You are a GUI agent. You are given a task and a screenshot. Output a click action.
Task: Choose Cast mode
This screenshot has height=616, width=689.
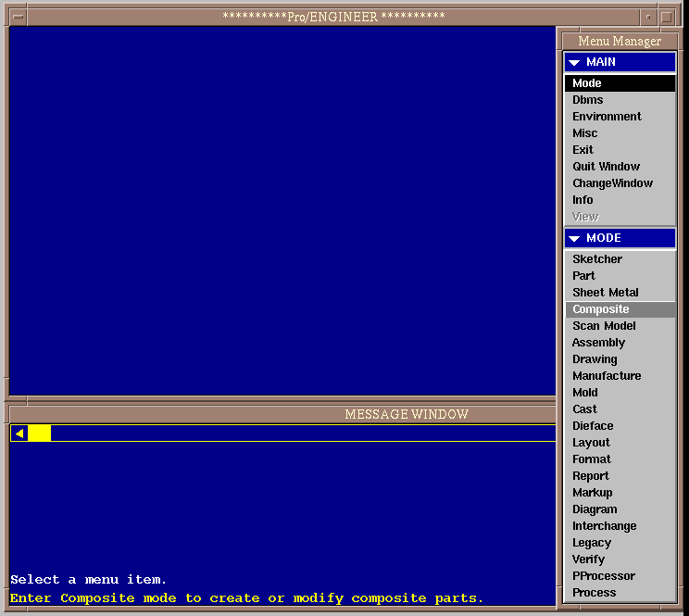click(x=620, y=409)
